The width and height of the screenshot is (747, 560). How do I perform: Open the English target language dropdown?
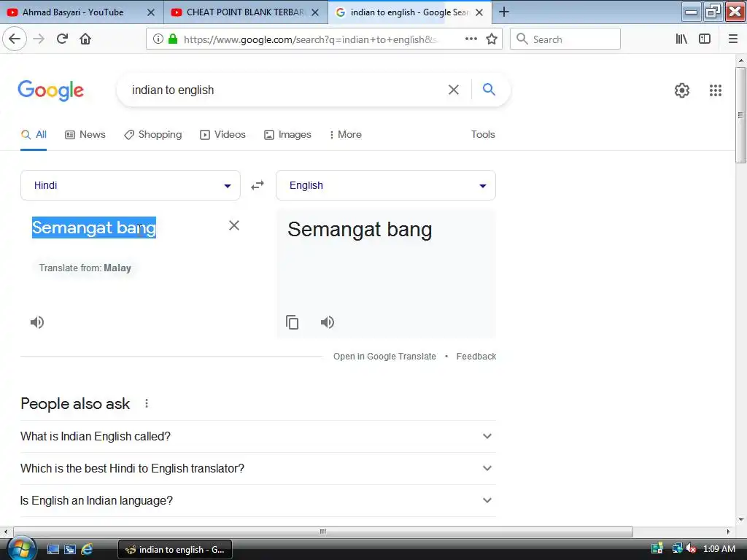click(385, 185)
